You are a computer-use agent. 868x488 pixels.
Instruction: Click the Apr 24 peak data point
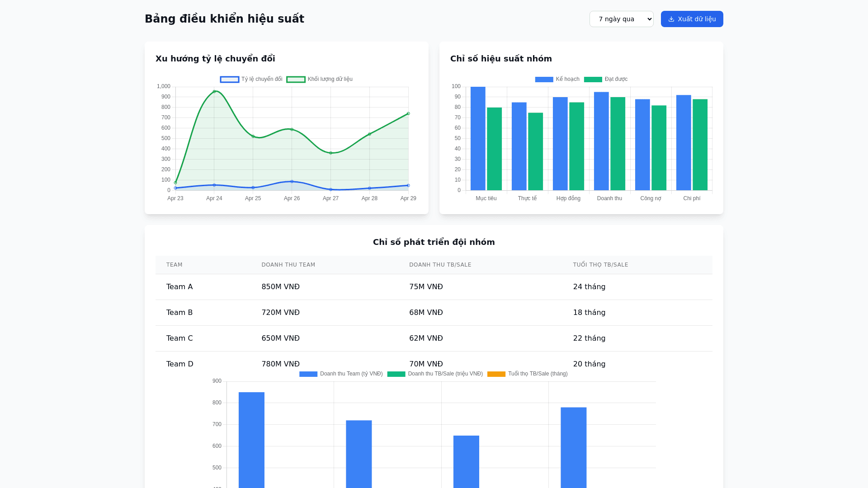point(214,92)
